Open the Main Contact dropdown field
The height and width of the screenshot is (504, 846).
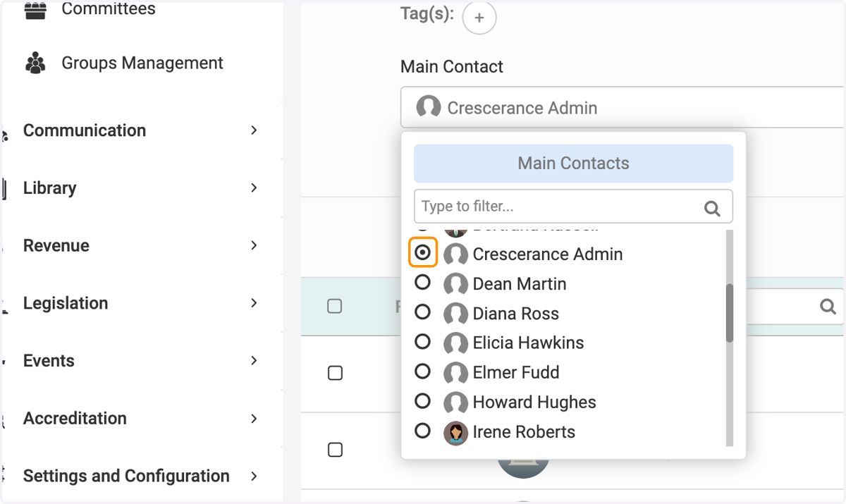pos(623,108)
